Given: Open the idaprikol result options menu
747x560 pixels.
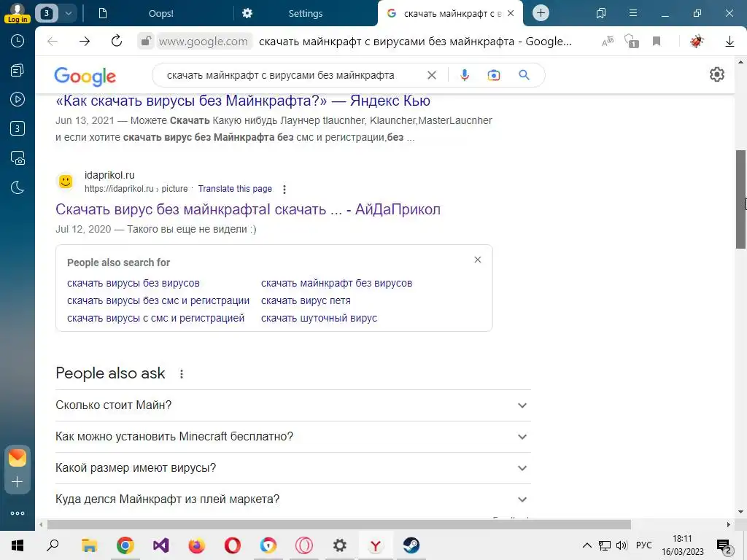Looking at the screenshot, I should click(285, 190).
